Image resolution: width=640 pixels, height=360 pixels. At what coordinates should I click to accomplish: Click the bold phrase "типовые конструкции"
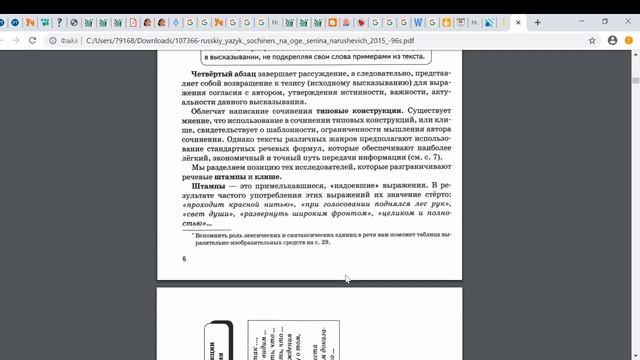pyautogui.click(x=359, y=111)
